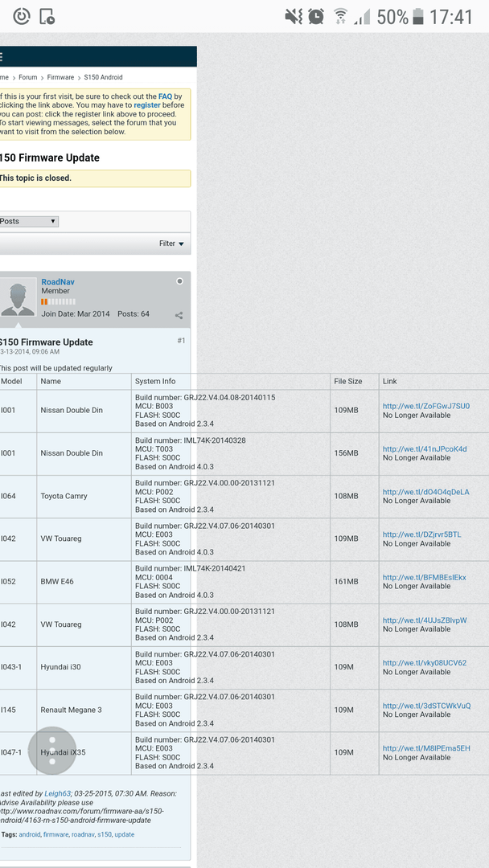
Task: Select the firmware tag
Action: tap(56, 835)
